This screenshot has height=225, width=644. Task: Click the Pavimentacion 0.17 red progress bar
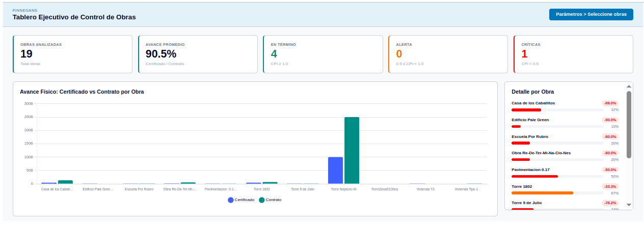[x=534, y=176]
